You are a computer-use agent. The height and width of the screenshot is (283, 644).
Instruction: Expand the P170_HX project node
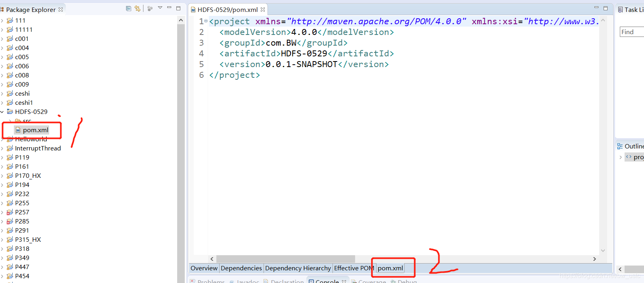click(2, 176)
